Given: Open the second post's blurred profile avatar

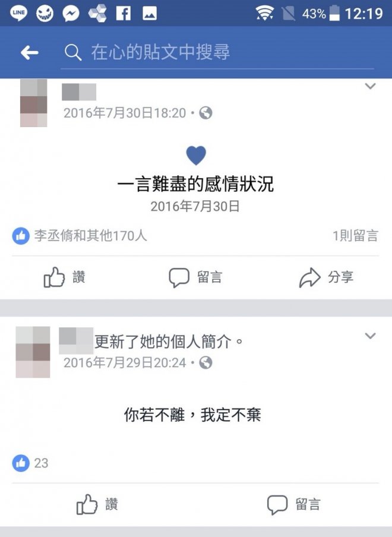Looking at the screenshot, I should pyautogui.click(x=33, y=352).
